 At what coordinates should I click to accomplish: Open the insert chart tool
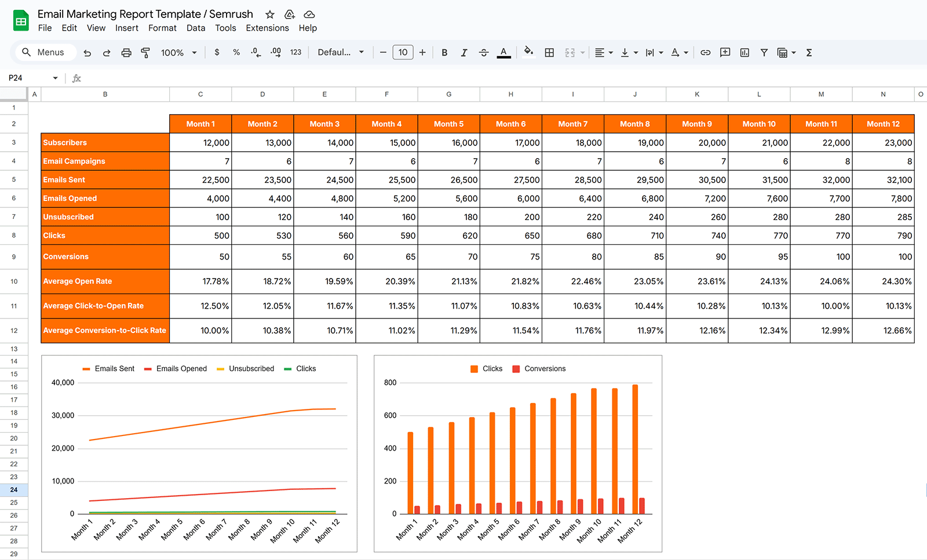[x=744, y=52]
